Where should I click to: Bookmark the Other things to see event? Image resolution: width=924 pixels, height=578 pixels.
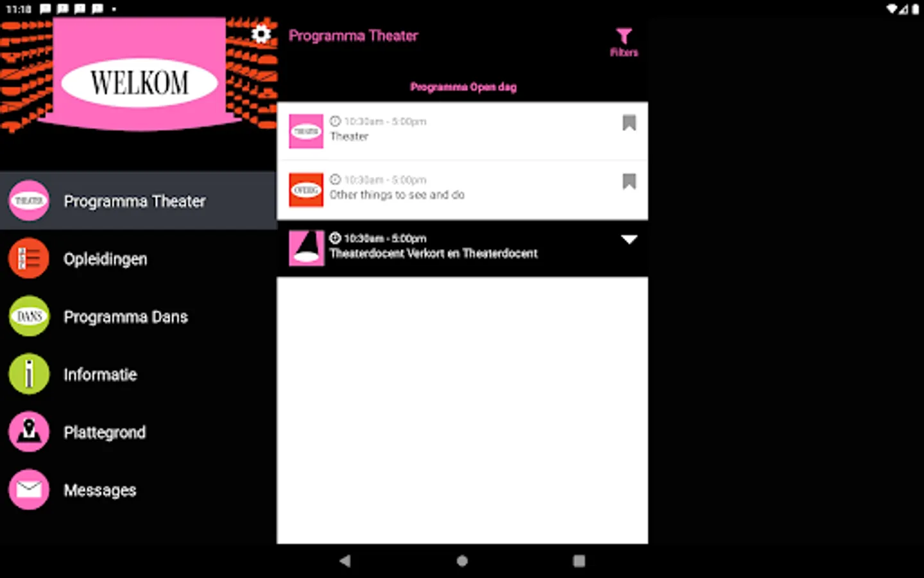(629, 182)
